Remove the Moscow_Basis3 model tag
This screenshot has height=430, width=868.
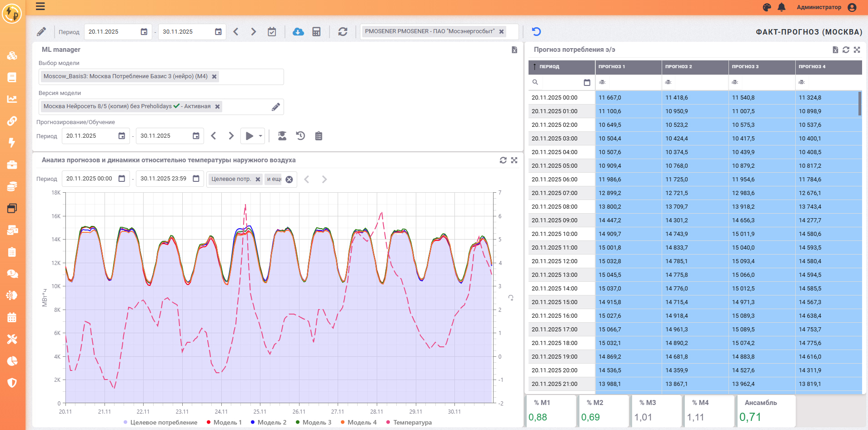(x=214, y=76)
